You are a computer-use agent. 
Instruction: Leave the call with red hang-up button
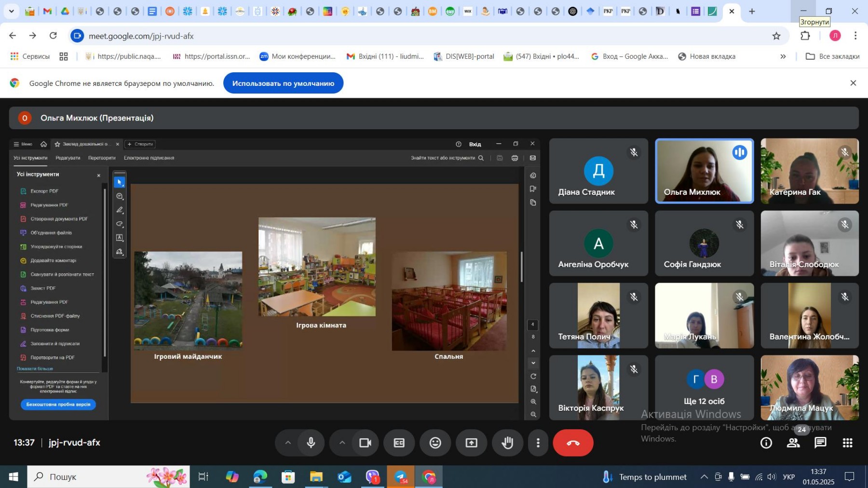[x=573, y=443]
